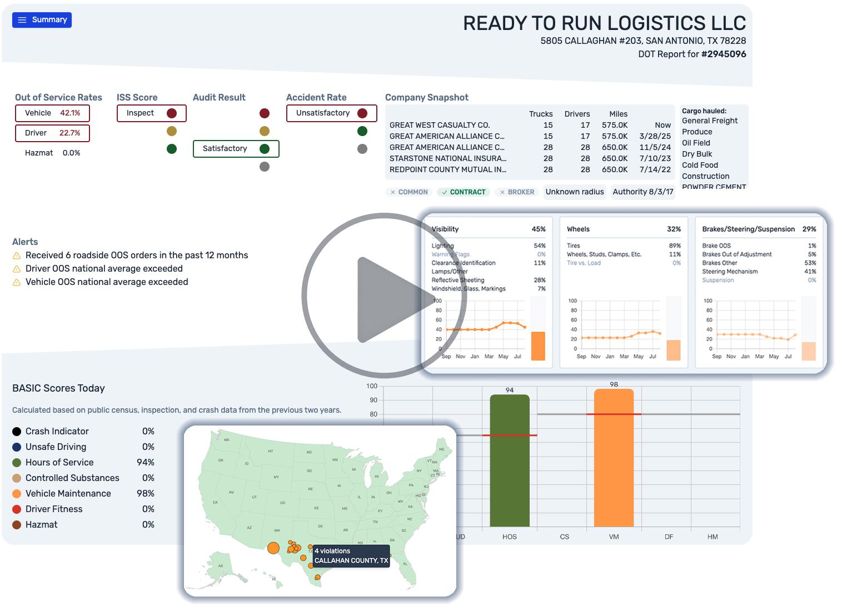Click the gray Audit Result dot
The width and height of the screenshot is (842, 616).
click(x=265, y=167)
